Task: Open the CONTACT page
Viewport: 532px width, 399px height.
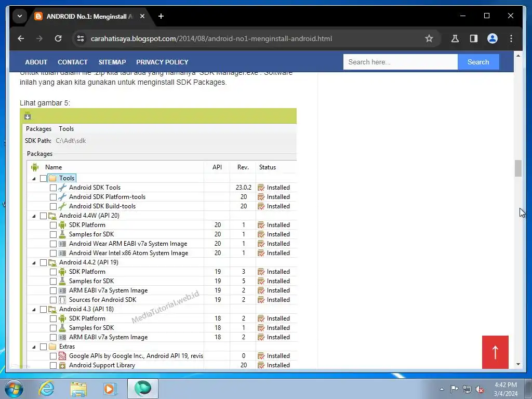Action: (73, 62)
